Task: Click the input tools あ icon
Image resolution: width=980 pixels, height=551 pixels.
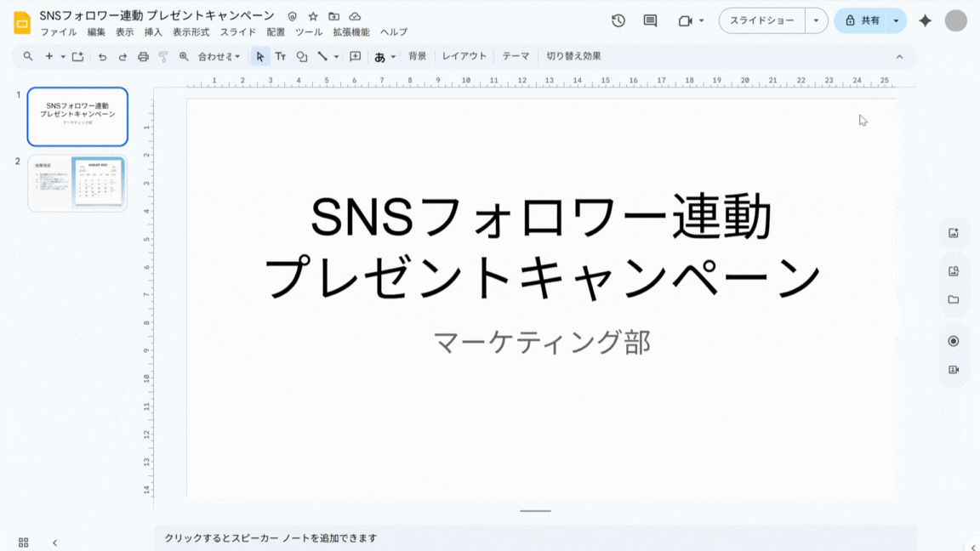Action: coord(379,57)
